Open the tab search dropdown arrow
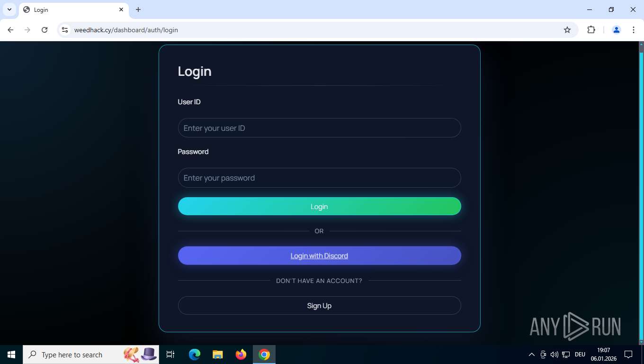Image resolution: width=644 pixels, height=364 pixels. 9,9
